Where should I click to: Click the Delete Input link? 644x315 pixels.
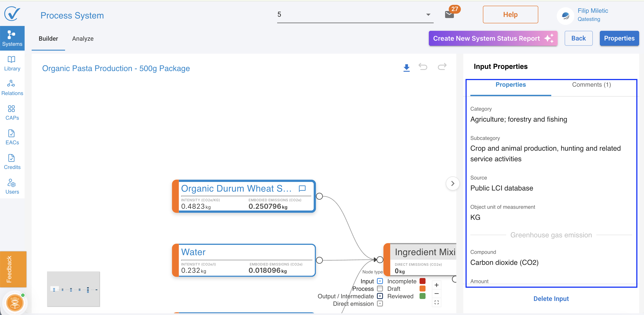click(551, 299)
